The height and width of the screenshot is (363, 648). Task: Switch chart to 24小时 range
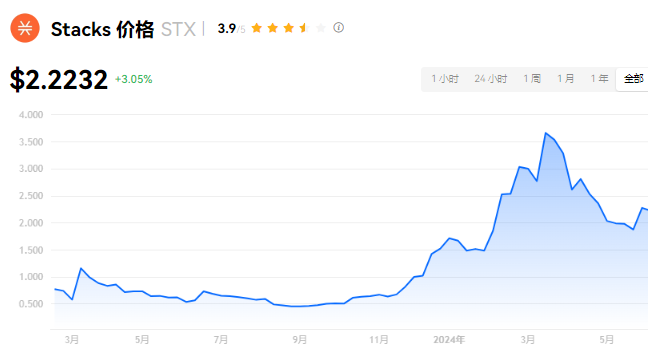491,79
